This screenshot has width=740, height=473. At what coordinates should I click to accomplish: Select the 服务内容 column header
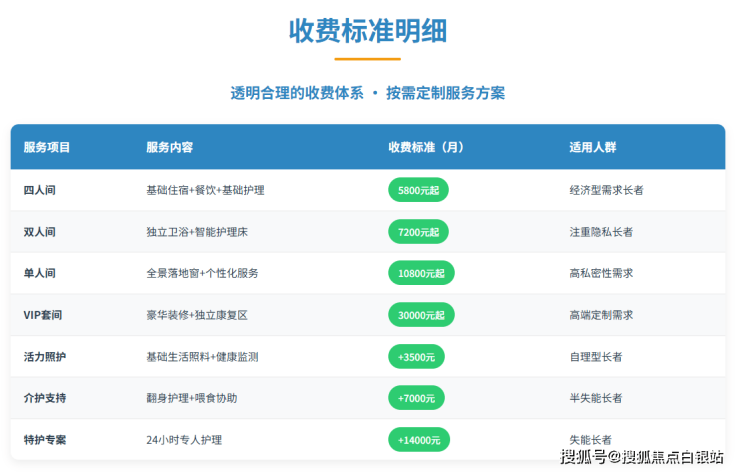(x=169, y=147)
